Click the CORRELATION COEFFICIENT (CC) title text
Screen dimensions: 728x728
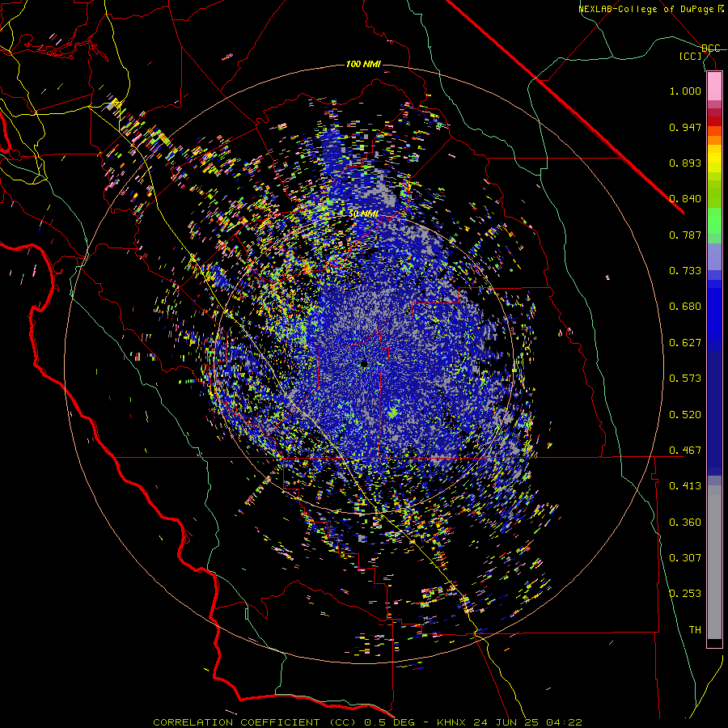tap(255, 722)
